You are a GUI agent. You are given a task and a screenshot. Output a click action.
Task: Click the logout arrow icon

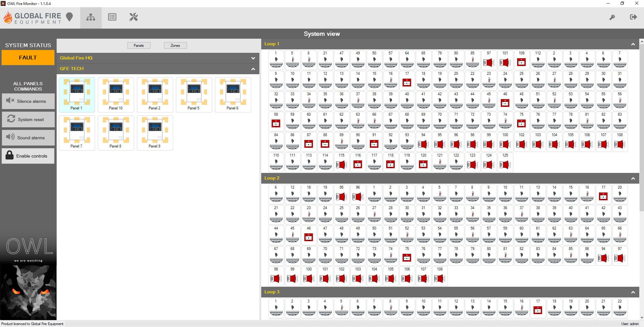coord(633,17)
